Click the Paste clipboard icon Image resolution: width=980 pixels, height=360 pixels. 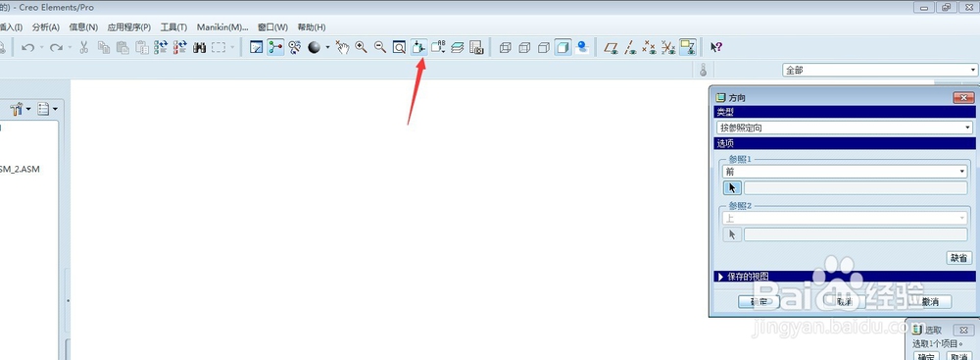[122, 48]
